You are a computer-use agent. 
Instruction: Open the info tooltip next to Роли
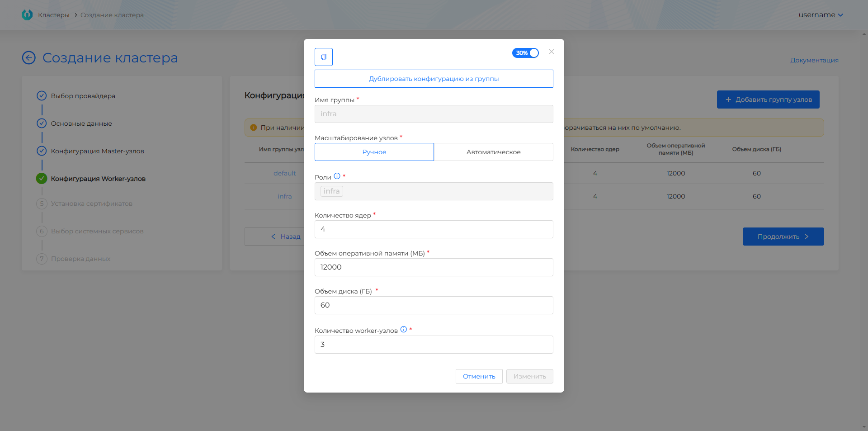tap(337, 176)
